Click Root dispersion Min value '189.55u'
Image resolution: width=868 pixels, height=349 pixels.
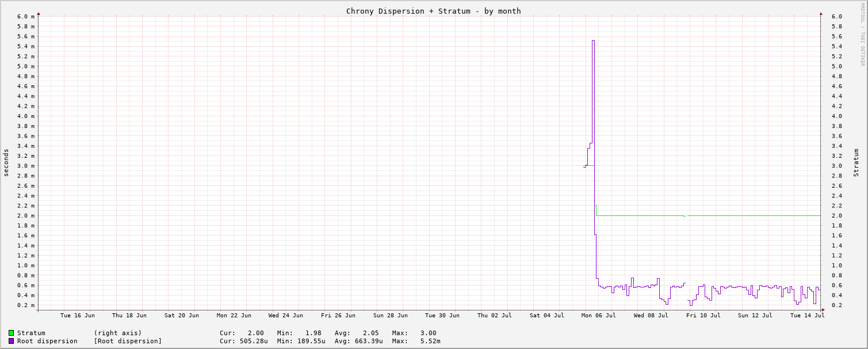click(311, 341)
